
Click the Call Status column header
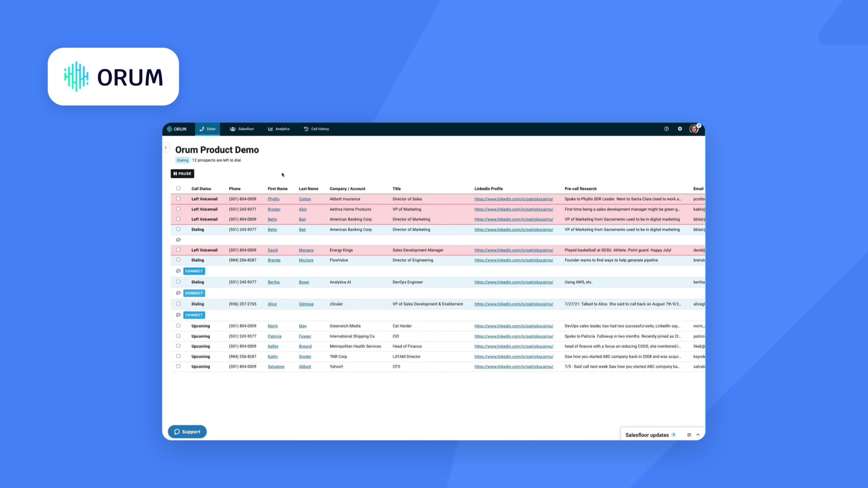click(201, 189)
